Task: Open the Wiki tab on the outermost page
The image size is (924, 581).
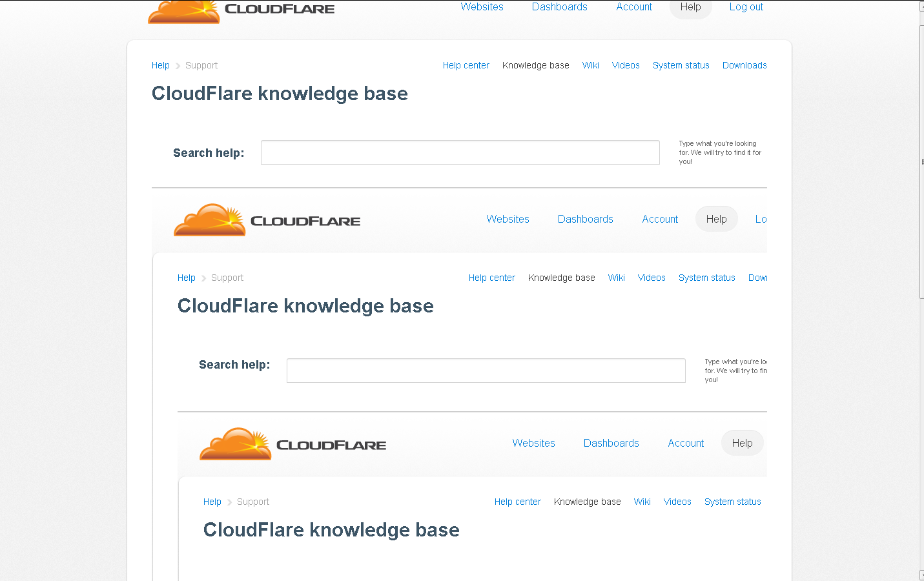Action: pyautogui.click(x=591, y=65)
